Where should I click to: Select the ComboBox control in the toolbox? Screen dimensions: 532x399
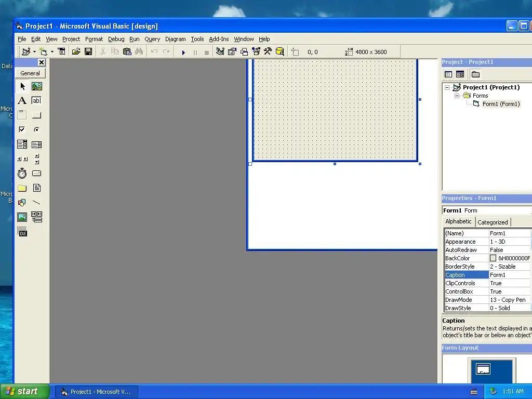coord(22,144)
